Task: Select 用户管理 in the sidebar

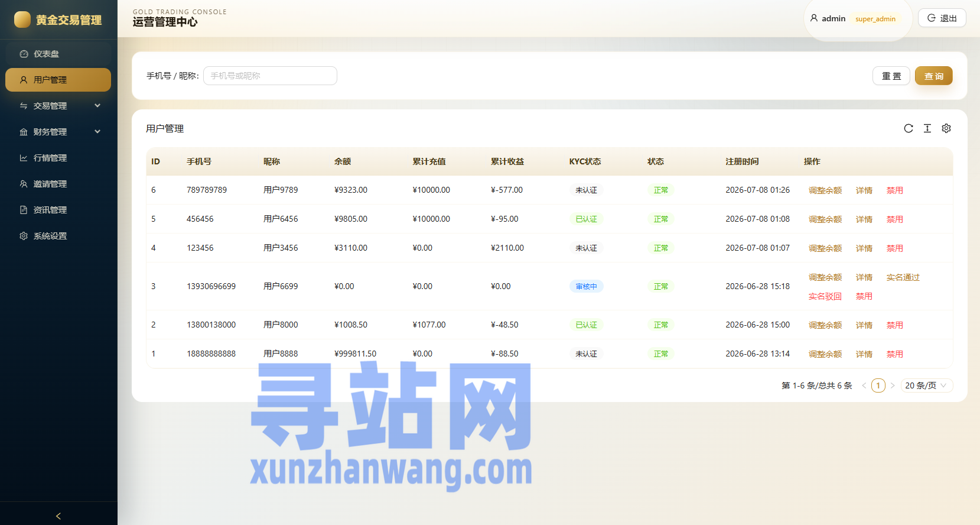Action: (x=58, y=80)
